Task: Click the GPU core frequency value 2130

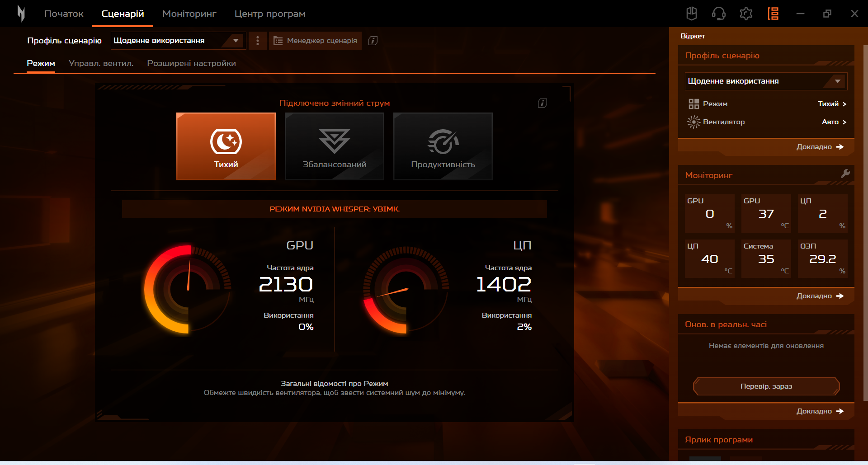Action: coord(286,284)
